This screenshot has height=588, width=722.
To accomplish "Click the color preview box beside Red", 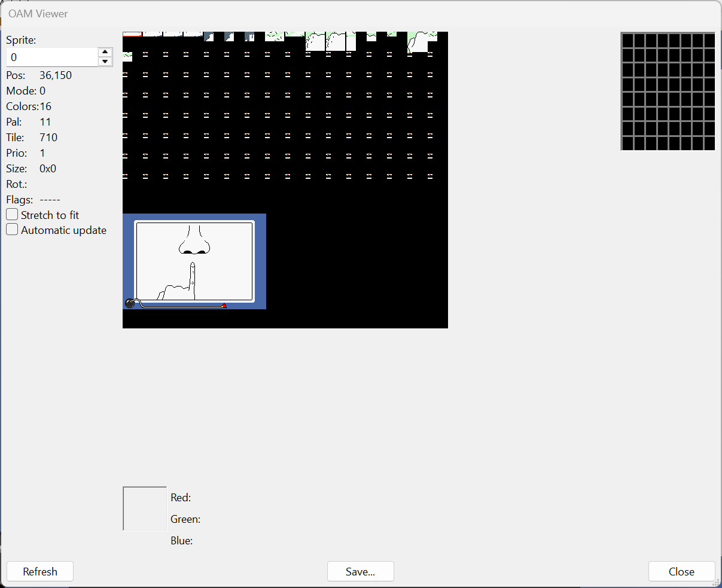I will pos(144,508).
